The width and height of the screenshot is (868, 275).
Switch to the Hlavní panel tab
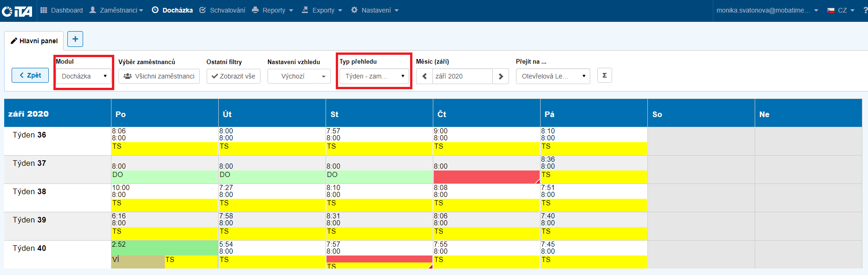pyautogui.click(x=34, y=41)
